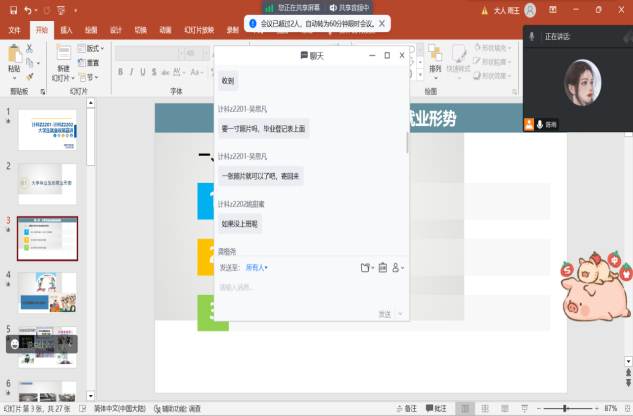Click the New Slide icon
633x416 pixels.
pos(63,56)
